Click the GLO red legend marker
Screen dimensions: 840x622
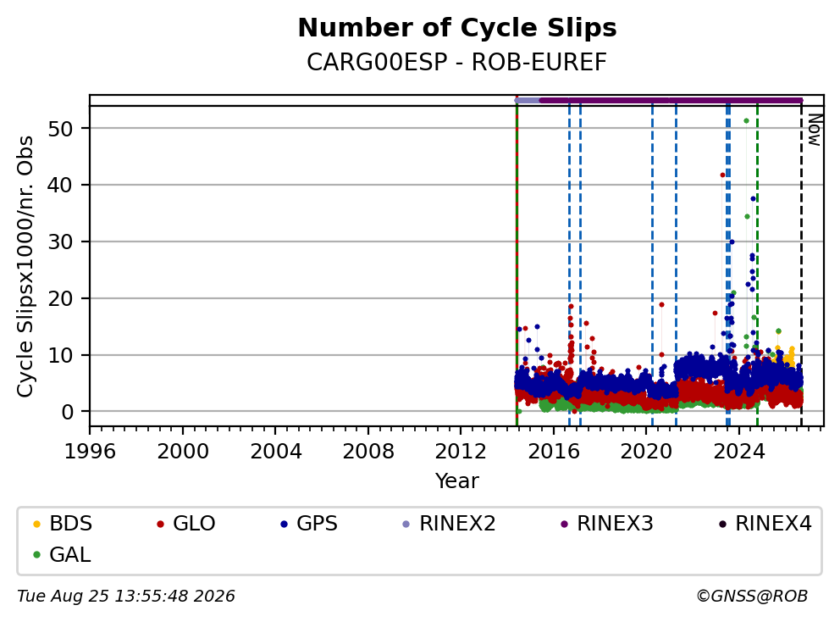[160, 524]
